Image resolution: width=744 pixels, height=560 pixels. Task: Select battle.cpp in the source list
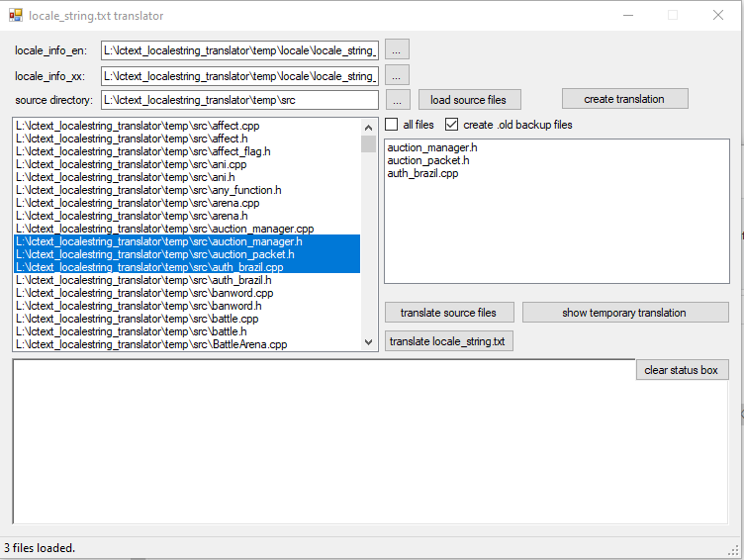click(x=187, y=319)
